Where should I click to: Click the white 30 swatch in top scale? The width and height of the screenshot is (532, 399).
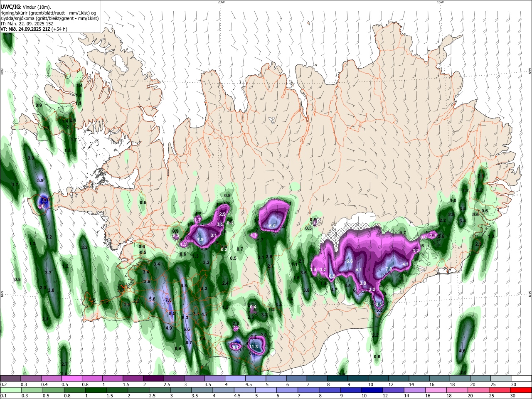(521, 378)
